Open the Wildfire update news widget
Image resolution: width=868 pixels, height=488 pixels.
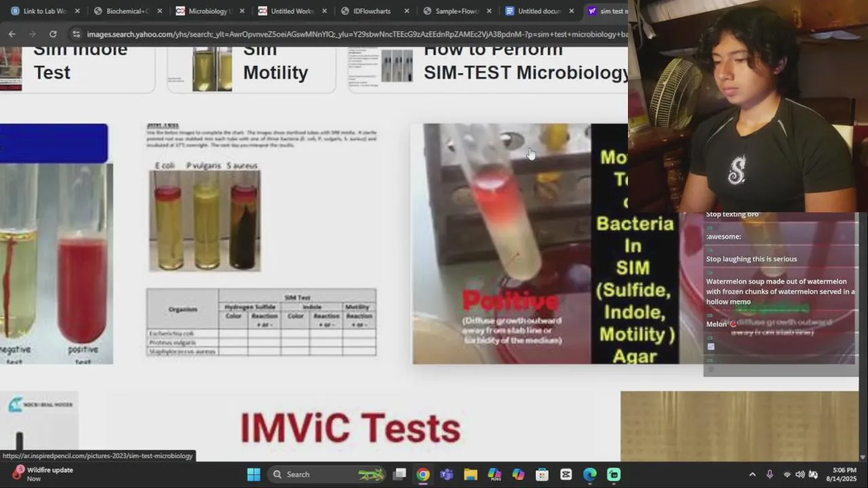coord(42,474)
